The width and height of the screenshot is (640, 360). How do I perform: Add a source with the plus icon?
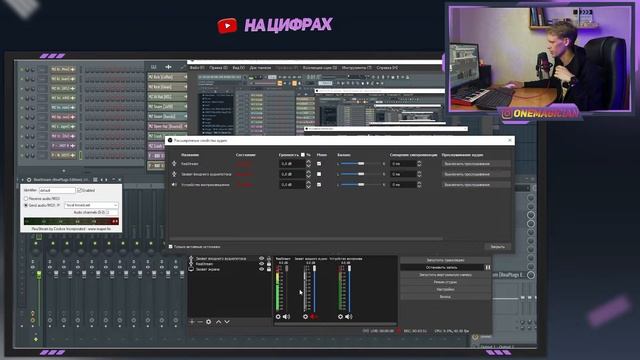tap(192, 322)
